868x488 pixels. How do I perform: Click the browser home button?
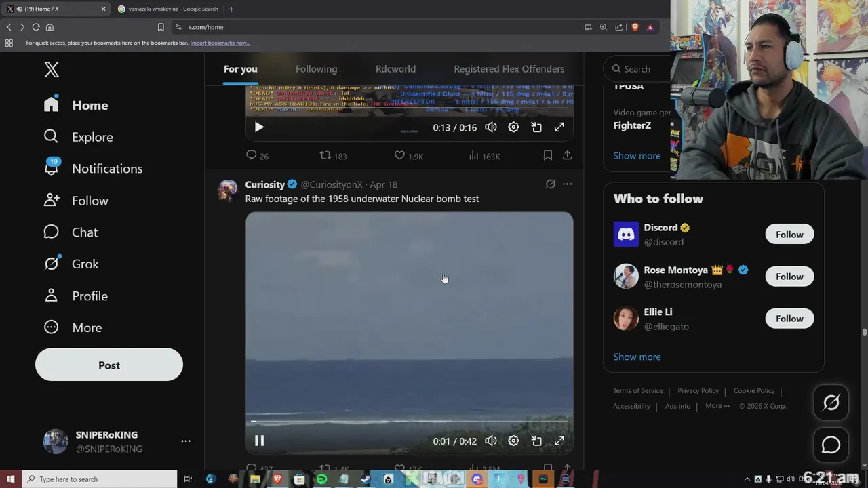pos(50,27)
